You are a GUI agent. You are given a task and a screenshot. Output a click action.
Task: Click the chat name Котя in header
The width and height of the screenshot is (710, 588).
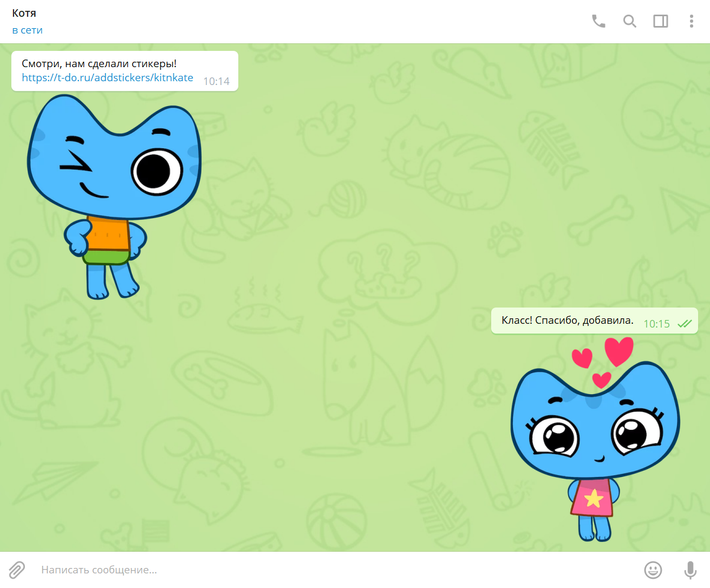(24, 13)
